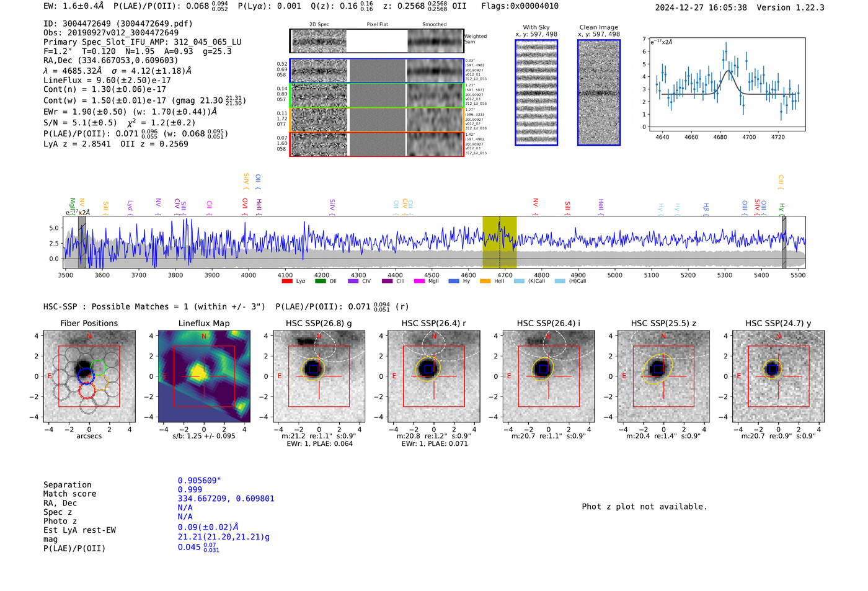Click the Phot z plot not available text

point(645,507)
